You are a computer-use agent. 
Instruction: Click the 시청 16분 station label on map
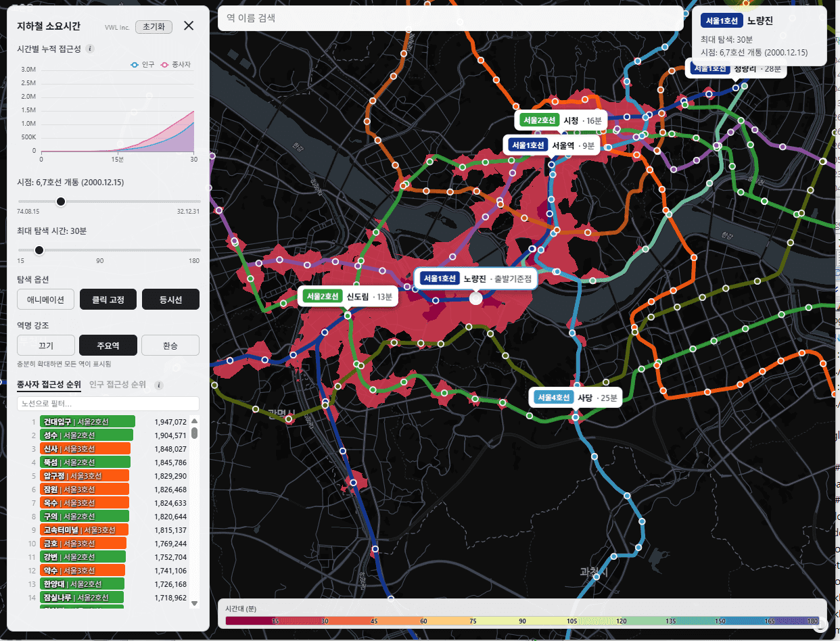[561, 120]
